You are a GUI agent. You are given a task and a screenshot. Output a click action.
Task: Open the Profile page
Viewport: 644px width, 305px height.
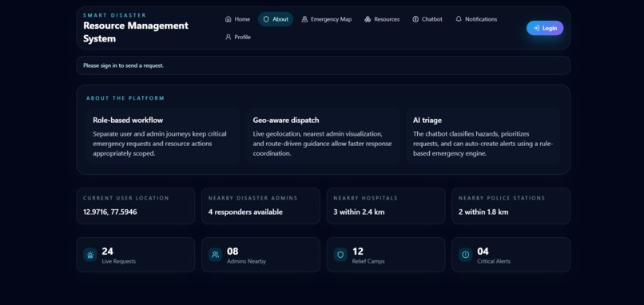pyautogui.click(x=238, y=37)
